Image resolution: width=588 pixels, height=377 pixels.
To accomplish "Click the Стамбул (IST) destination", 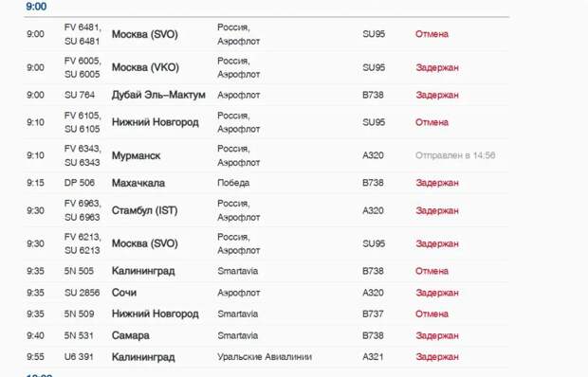I will 144,210.
